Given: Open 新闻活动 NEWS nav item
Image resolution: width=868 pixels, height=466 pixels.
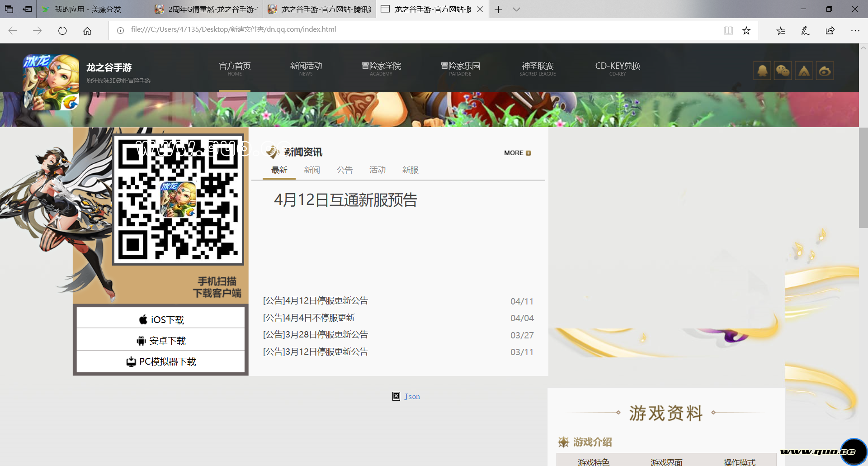Looking at the screenshot, I should [306, 69].
